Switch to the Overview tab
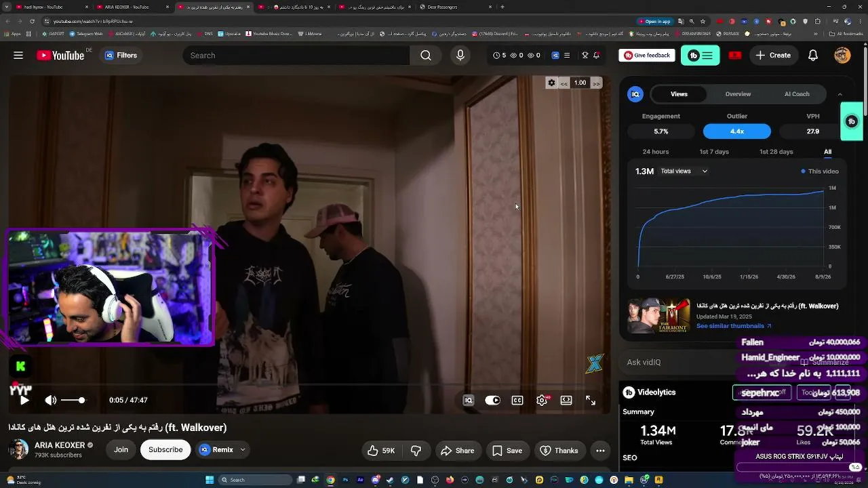Image resolution: width=868 pixels, height=488 pixels. 738,94
